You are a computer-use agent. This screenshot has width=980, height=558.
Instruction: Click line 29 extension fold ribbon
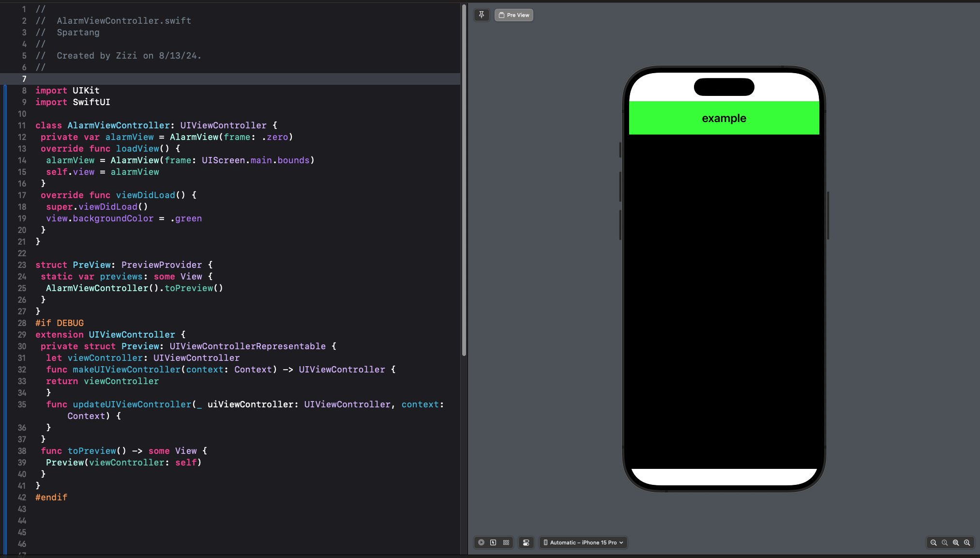[6, 335]
